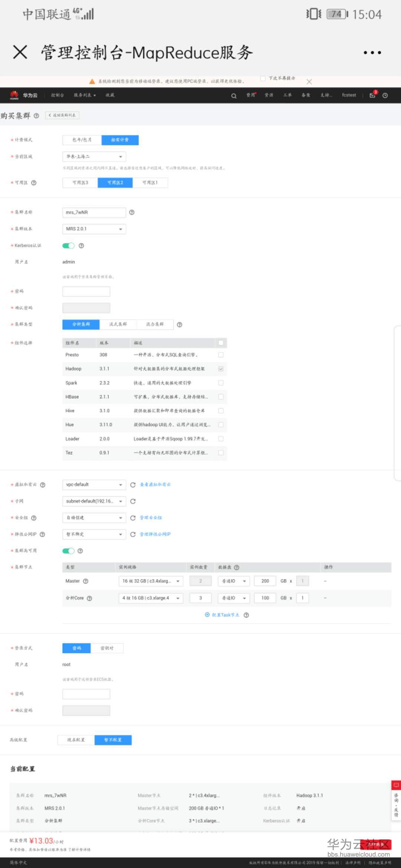
Task: Open the 查看虚拟私有云 link
Action: coord(155,485)
